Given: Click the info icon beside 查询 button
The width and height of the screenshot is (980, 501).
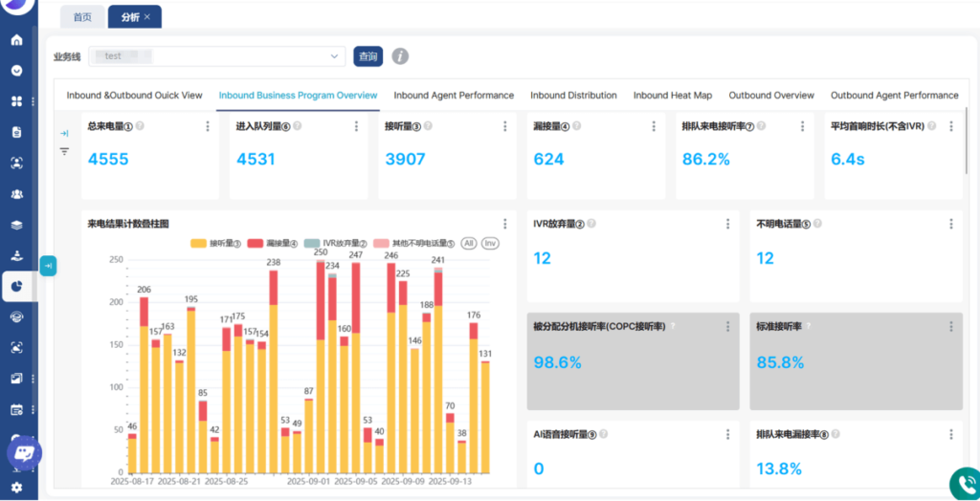Looking at the screenshot, I should pos(400,56).
